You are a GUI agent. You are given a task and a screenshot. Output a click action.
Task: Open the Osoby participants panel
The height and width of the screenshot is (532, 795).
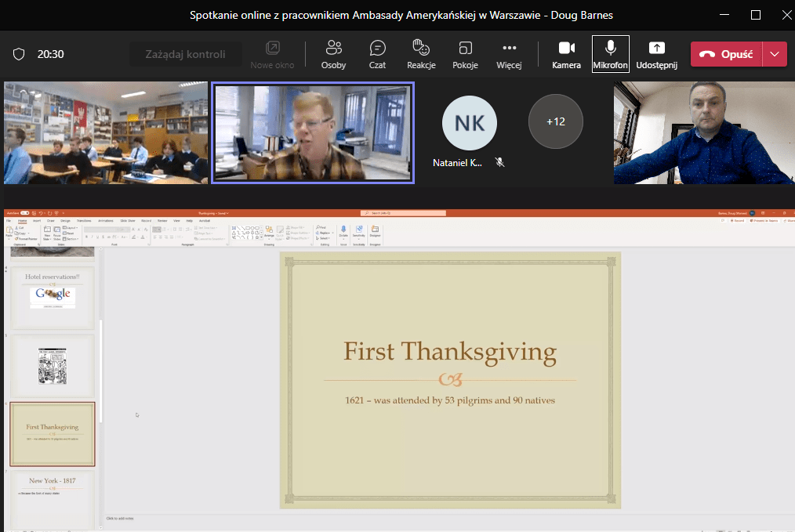(x=333, y=54)
